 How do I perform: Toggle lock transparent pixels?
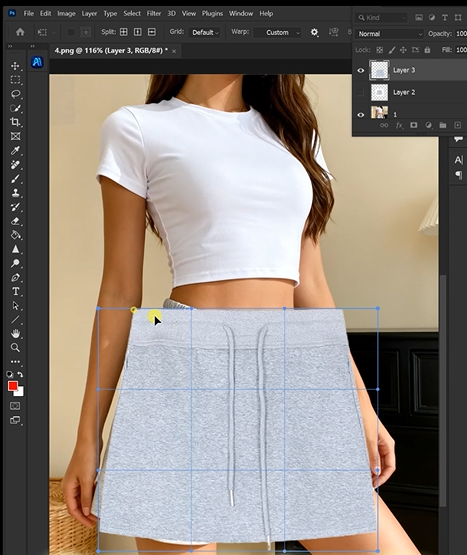(x=380, y=50)
